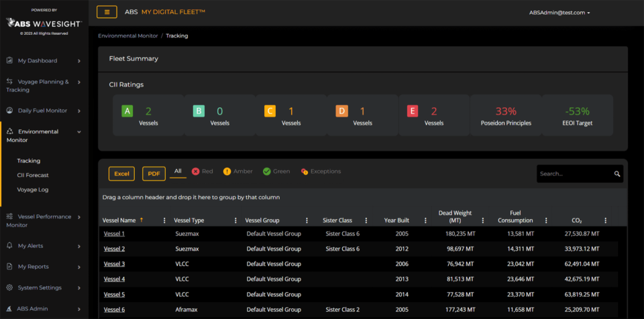Export the table with the PDF button
Viewport: 644px width, 319px height.
pyautogui.click(x=154, y=174)
